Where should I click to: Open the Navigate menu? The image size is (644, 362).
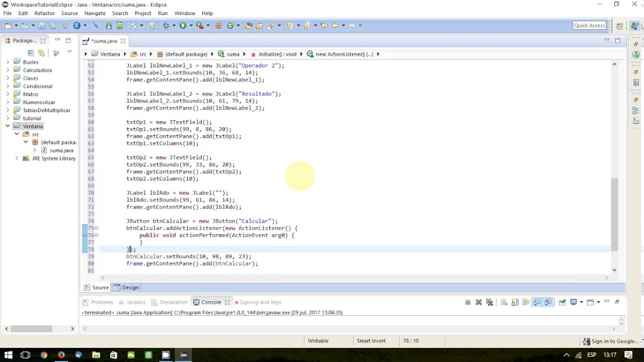(95, 13)
